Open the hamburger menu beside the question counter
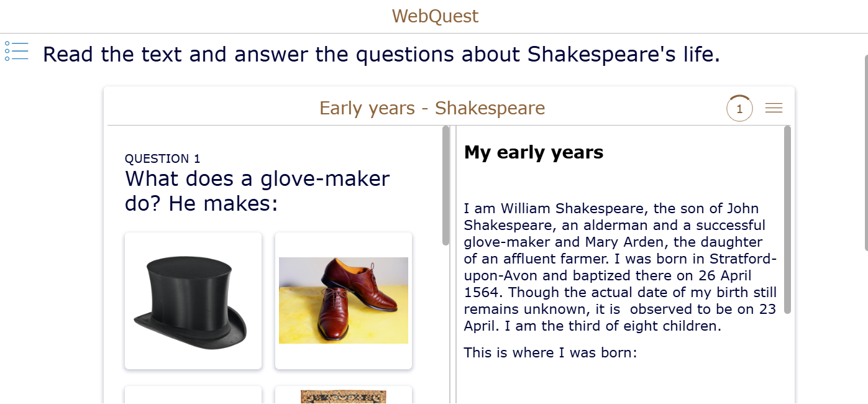Image resolution: width=868 pixels, height=404 pixels. [x=774, y=108]
